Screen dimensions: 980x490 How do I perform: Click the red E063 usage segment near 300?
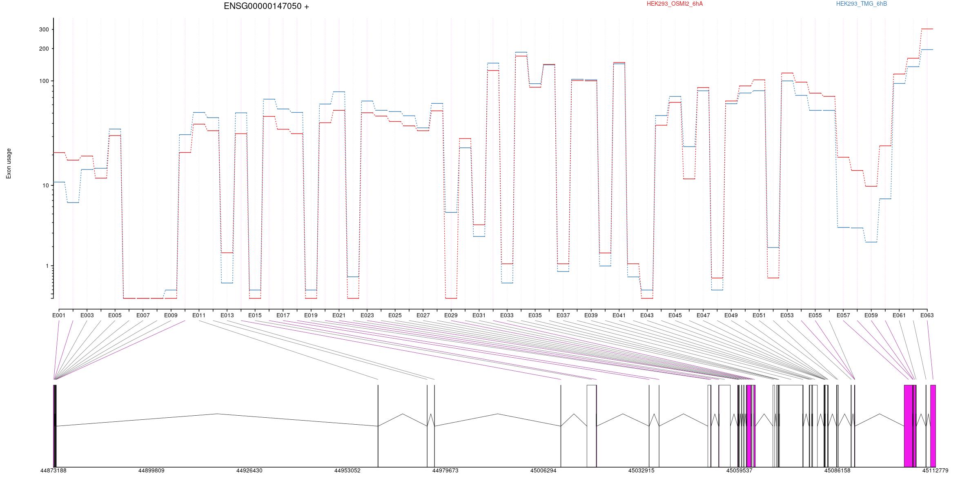[927, 29]
